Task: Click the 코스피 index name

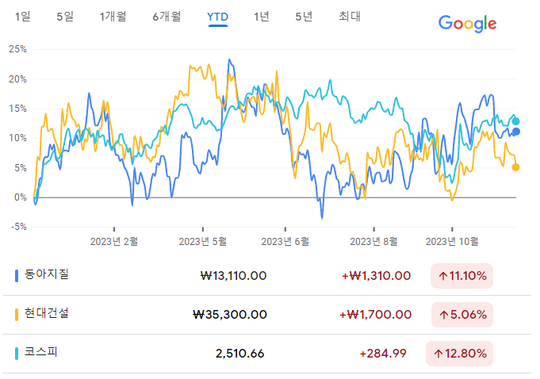Action: coord(41,352)
